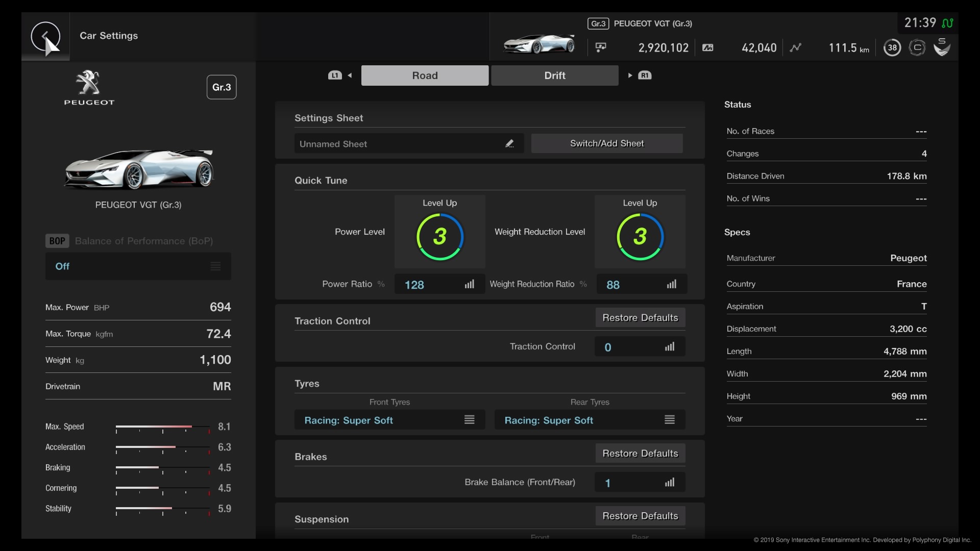Click the BOP label icon
The width and height of the screenshot is (980, 551).
[57, 241]
